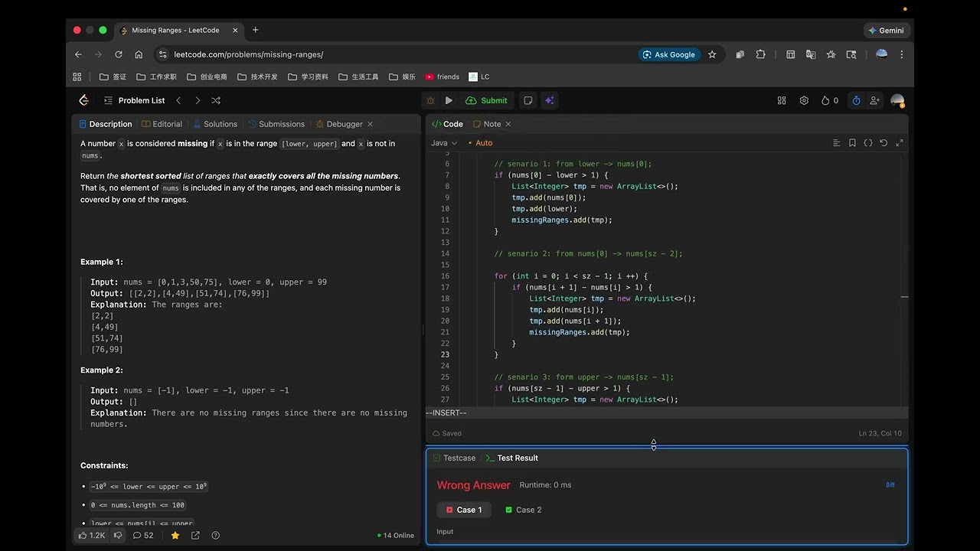Image resolution: width=980 pixels, height=551 pixels.
Task: Click the debug bug icon
Action: pyautogui.click(x=430, y=100)
